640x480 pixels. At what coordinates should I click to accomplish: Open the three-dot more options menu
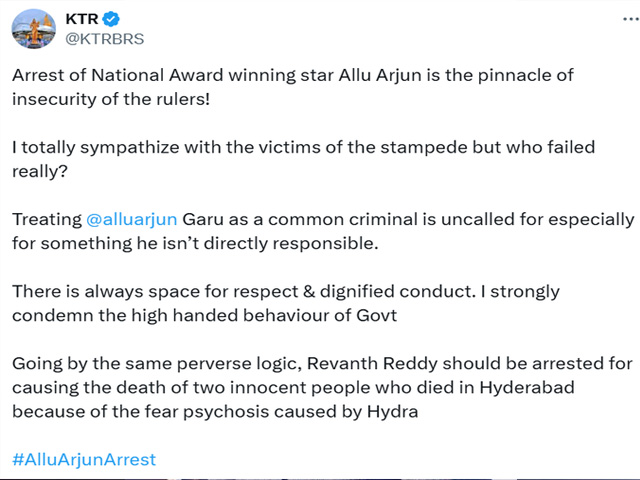point(631,19)
